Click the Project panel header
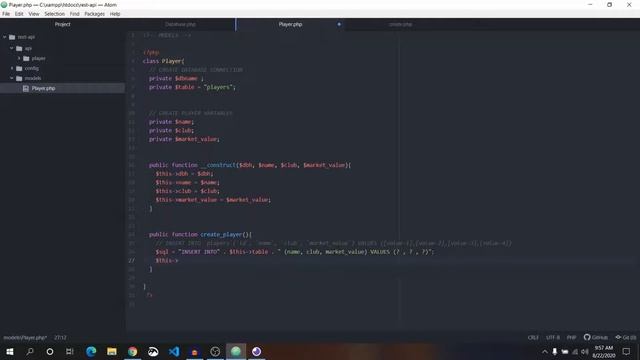The height and width of the screenshot is (360, 640). pyautogui.click(x=62, y=24)
